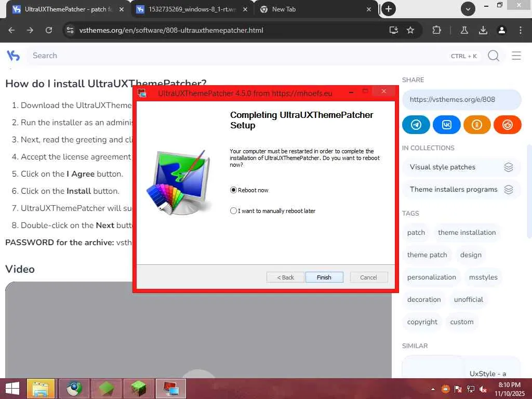Image resolution: width=532 pixels, height=399 pixels.
Task: Click the personalization tag
Action: tap(432, 277)
